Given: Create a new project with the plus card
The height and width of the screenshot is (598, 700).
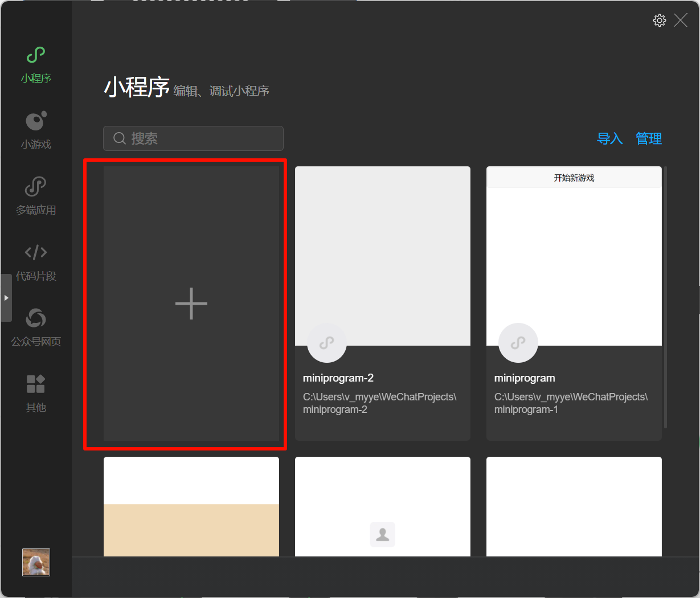Looking at the screenshot, I should (x=191, y=304).
